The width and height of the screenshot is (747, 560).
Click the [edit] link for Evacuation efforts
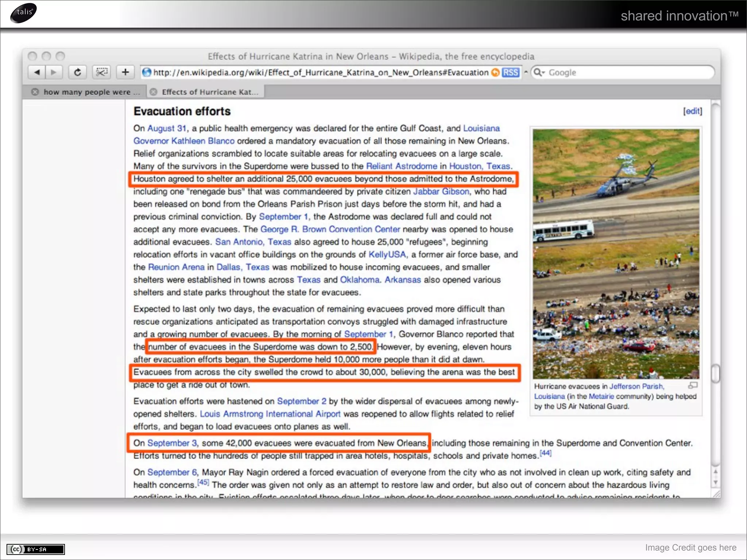[692, 111]
